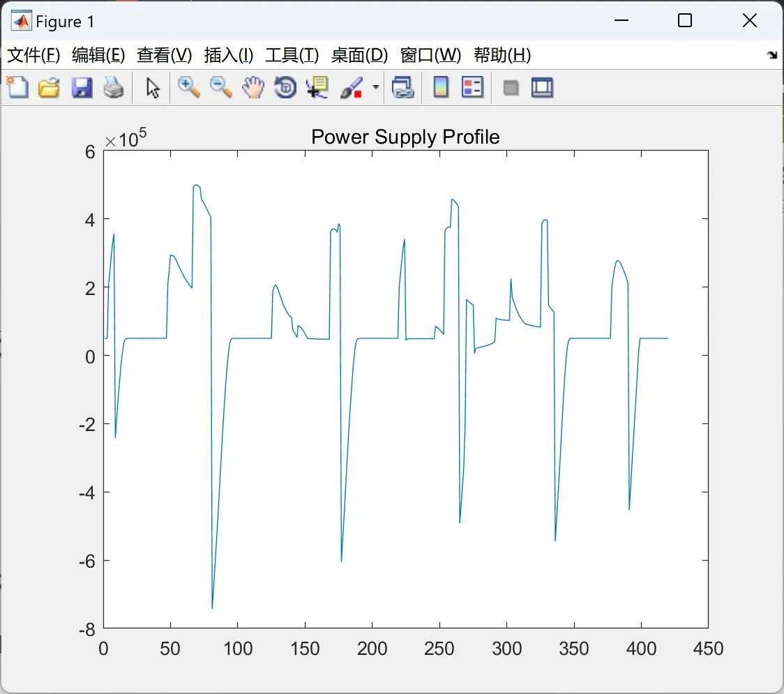
Task: Click the Link Plot icon
Action: point(403,87)
